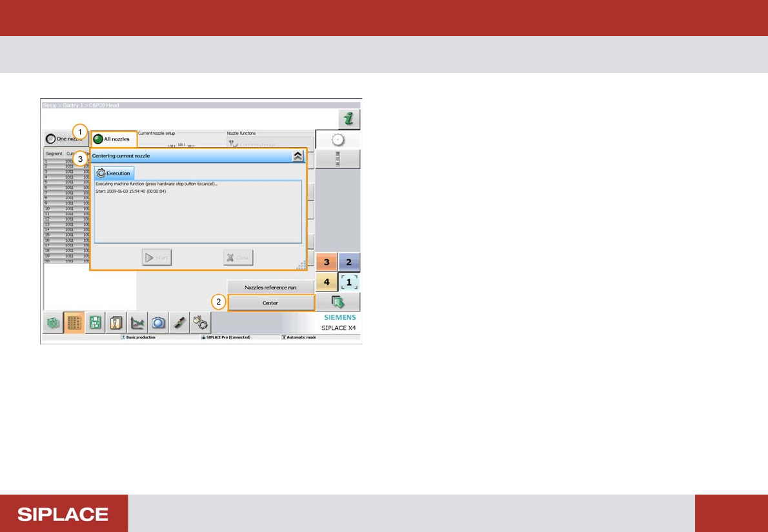Select gantry 1 tile

tap(349, 282)
